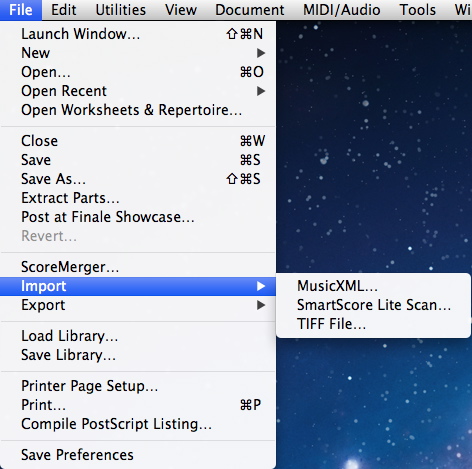This screenshot has width=472, height=469.
Task: Open the MIDI/Audio menu
Action: click(x=342, y=10)
